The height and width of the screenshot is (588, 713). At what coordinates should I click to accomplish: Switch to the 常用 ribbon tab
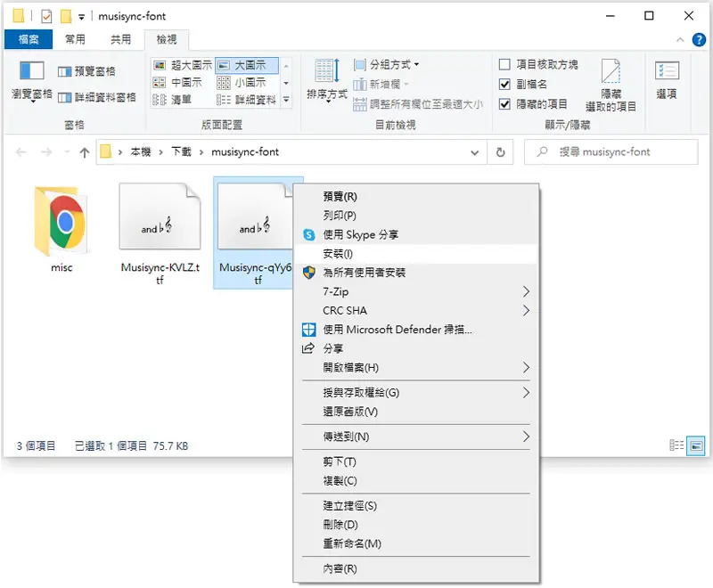coord(75,39)
